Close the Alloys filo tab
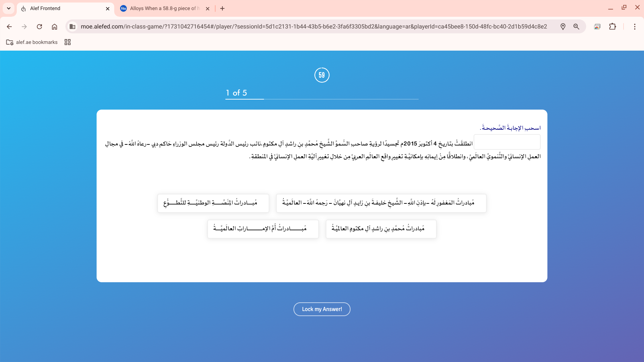 click(208, 9)
